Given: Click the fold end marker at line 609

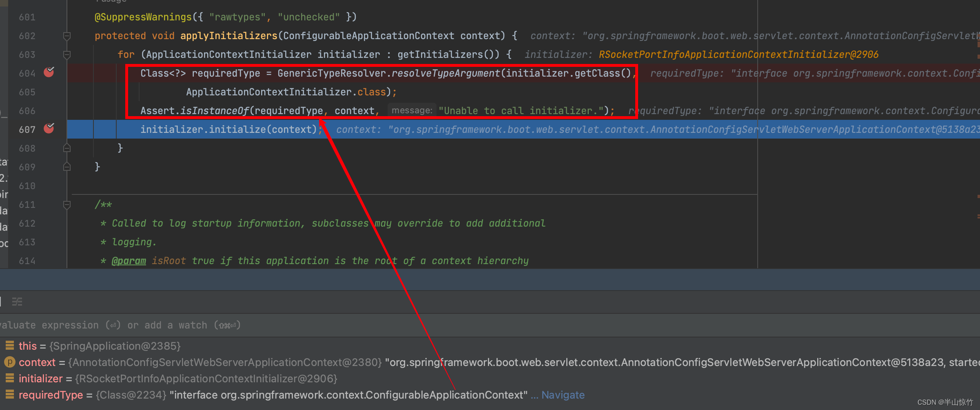Looking at the screenshot, I should click(x=67, y=167).
